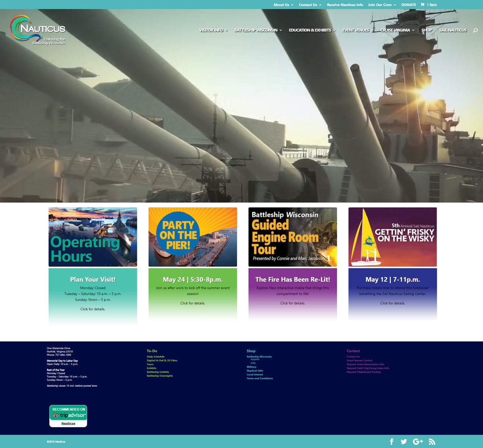
Task: Click The Fire Has Been Re-Lit! heading
Action: pos(293,279)
